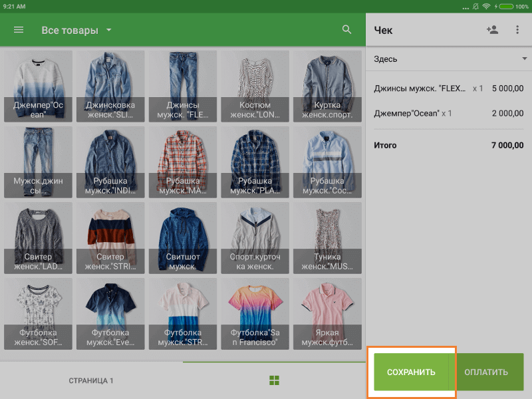Tap the battery indicator in status bar
Screen dimensions: 532x399
point(506,6)
